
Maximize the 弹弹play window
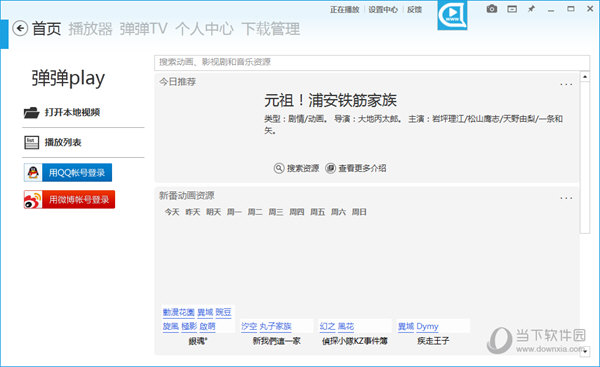(x=571, y=9)
